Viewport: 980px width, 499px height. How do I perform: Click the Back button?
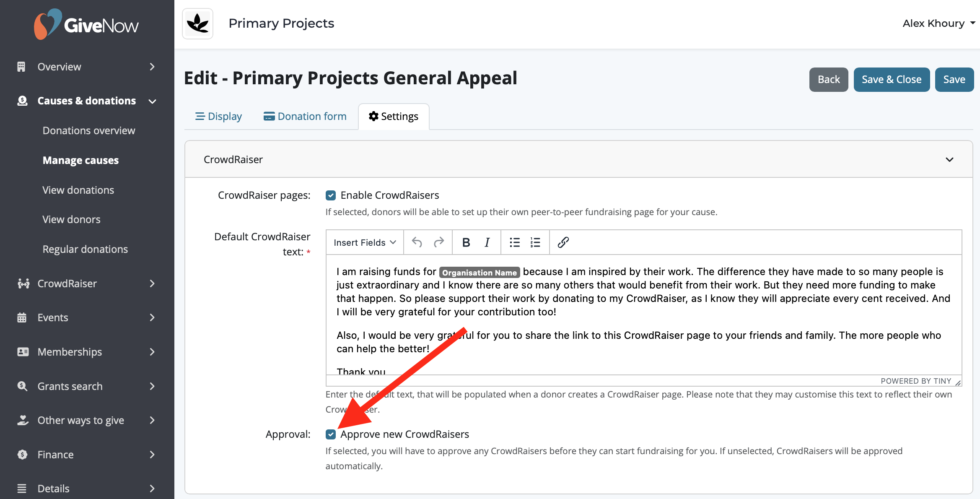(x=829, y=80)
